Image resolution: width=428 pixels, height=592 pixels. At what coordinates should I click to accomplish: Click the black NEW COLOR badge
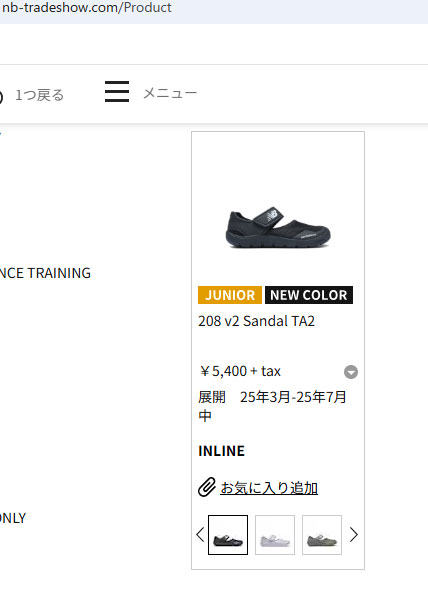pos(309,295)
